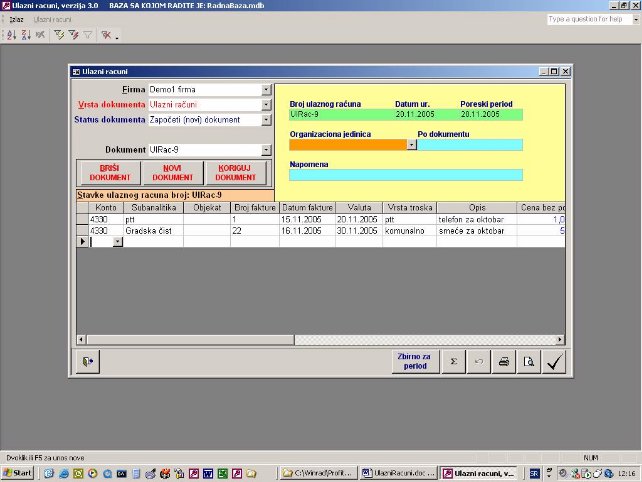This screenshot has height=482, width=642.
Task: Click the Napomena text field
Action: pyautogui.click(x=405, y=175)
